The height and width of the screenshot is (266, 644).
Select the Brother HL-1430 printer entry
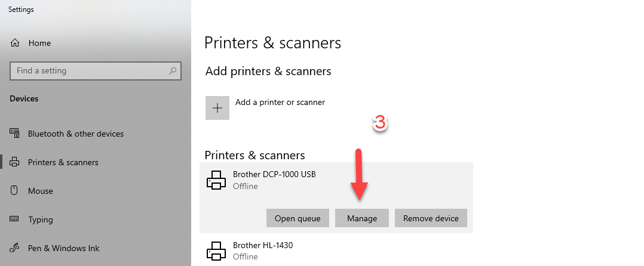[x=336, y=250]
